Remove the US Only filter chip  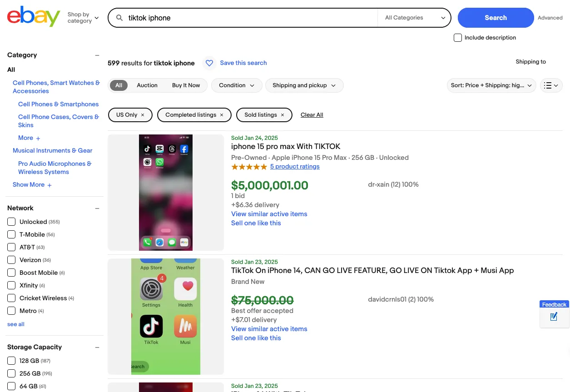143,115
